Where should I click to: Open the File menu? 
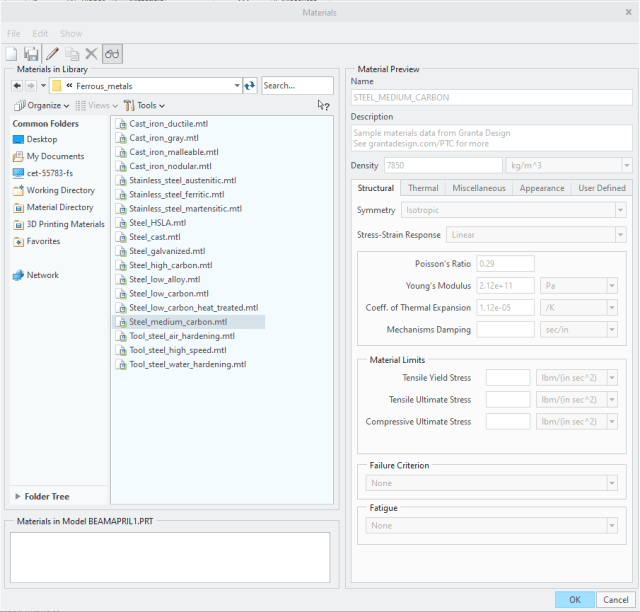(x=13, y=33)
